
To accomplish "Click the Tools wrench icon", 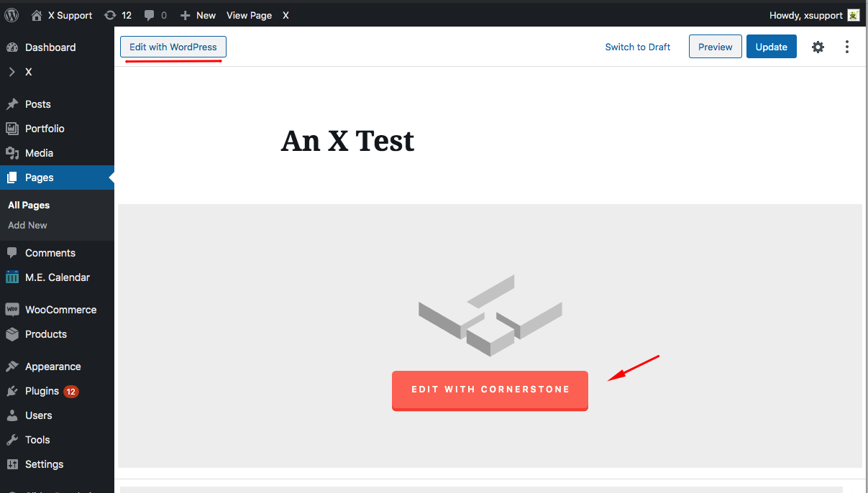I will pos(12,440).
